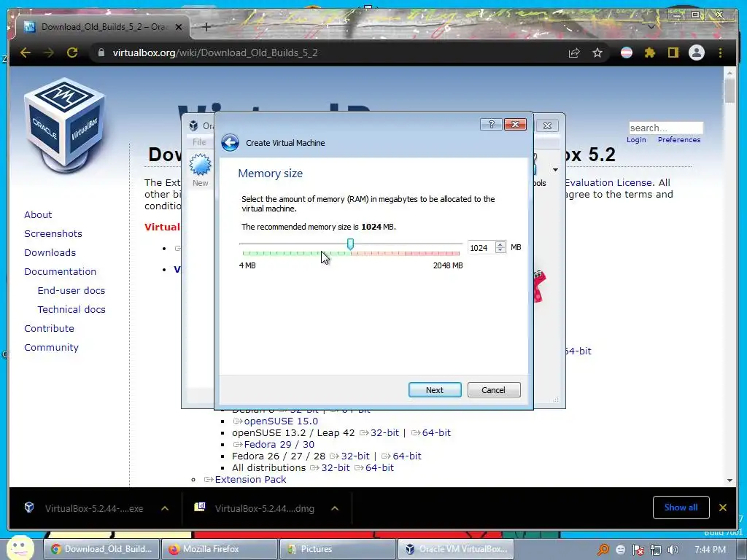Click Chrome forward navigation arrow

(49, 52)
